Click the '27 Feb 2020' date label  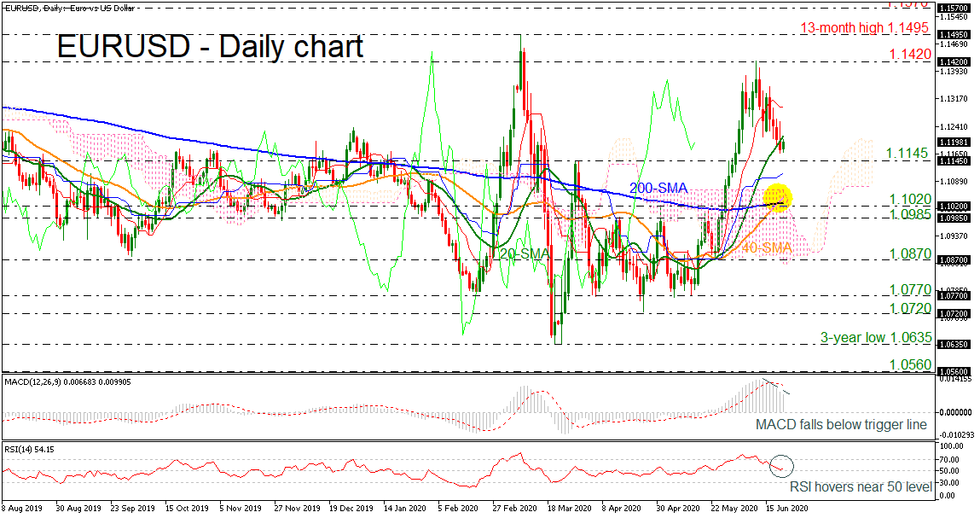[515, 509]
